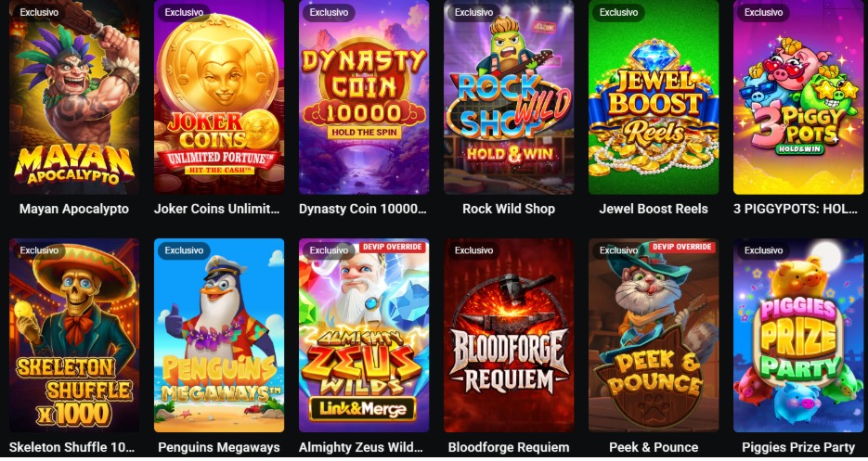Open the Mayan Apocalypto game thumbnail
This screenshot has width=868, height=461.
pyautogui.click(x=74, y=96)
